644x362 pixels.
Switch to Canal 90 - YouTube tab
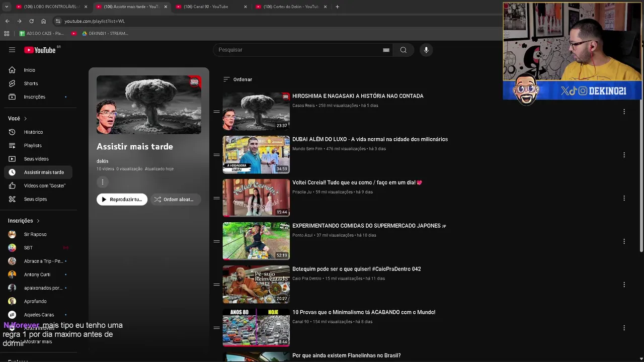tap(210, 7)
